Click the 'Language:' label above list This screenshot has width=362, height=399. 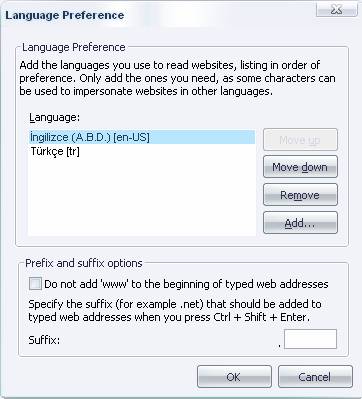tap(55, 117)
